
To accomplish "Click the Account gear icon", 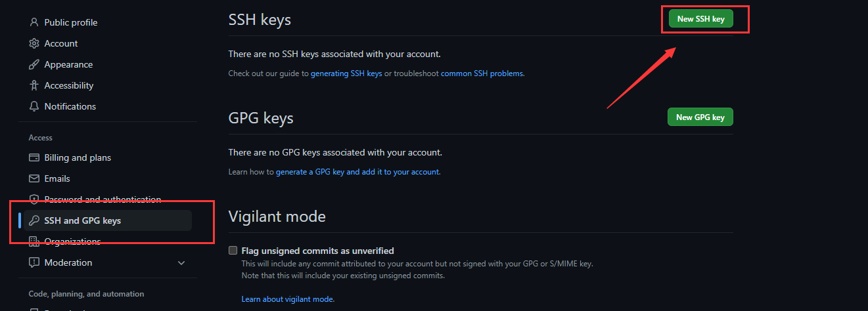I will [x=34, y=43].
